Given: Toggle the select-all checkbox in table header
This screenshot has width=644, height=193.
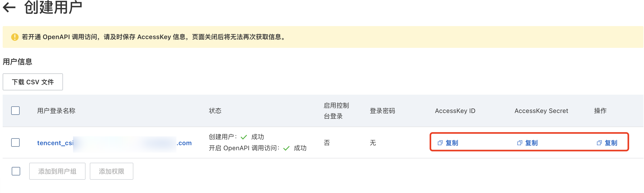Looking at the screenshot, I should [15, 111].
